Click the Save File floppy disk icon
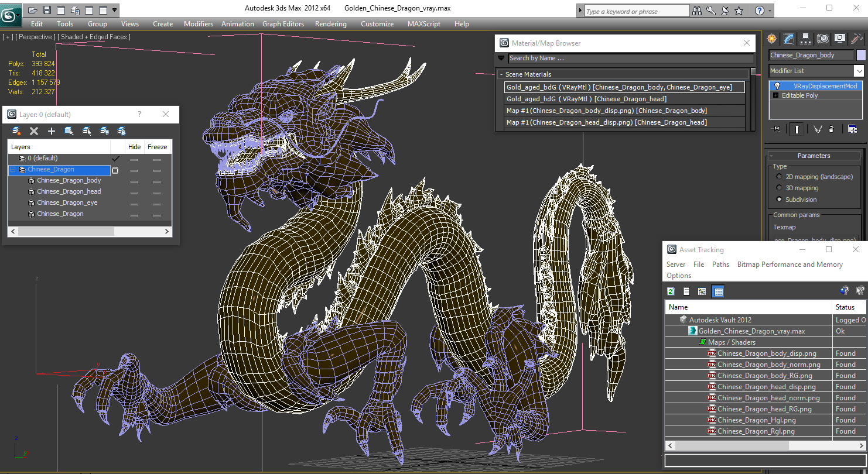 tap(47, 10)
